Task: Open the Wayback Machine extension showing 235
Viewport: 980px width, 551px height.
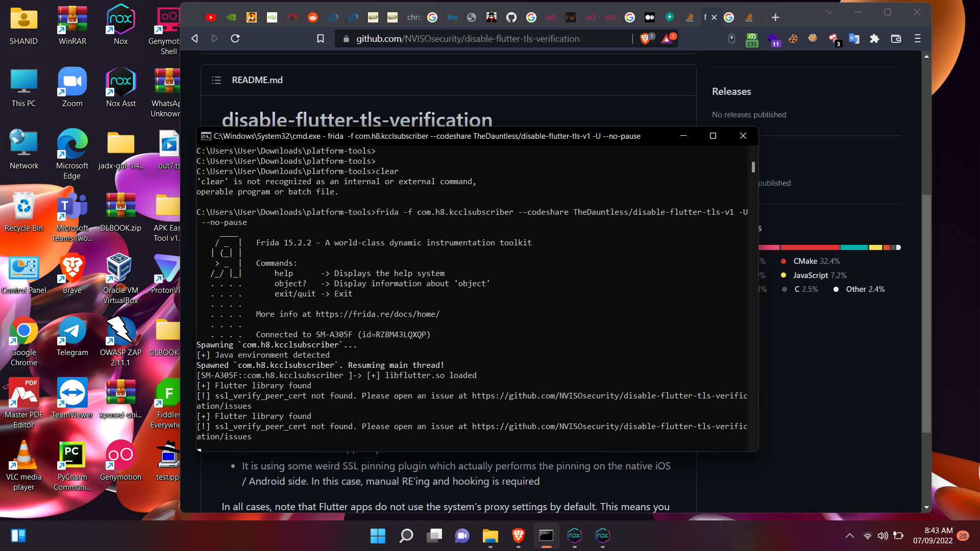Action: 752,39
